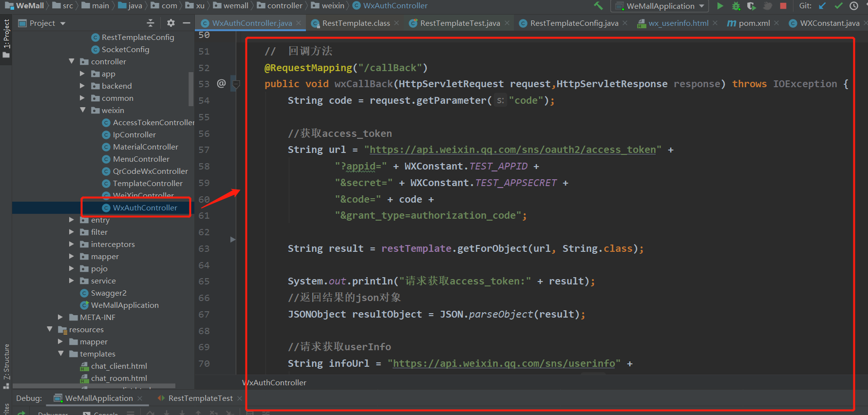Close the pom.xml tab
Image resolution: width=868 pixels, height=415 pixels.
click(776, 23)
